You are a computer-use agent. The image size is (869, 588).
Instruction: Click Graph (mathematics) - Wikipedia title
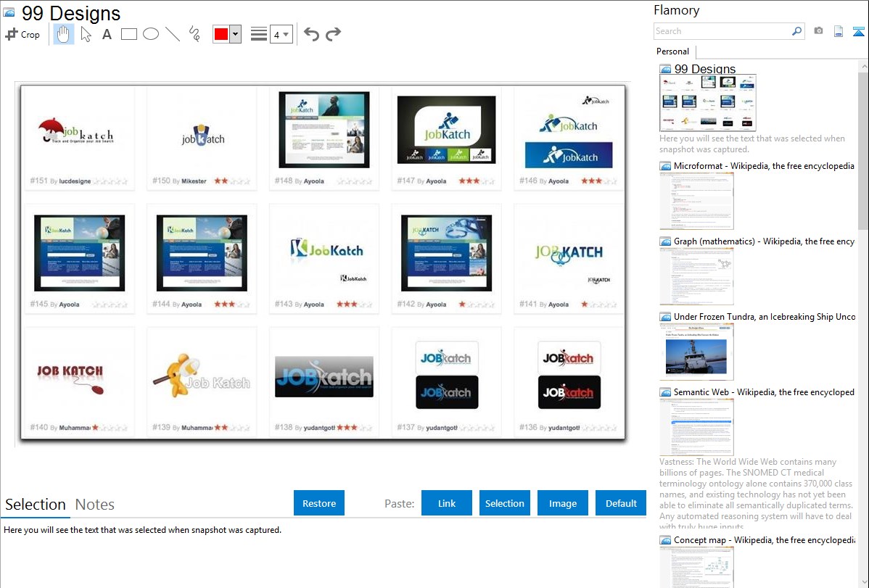(764, 241)
